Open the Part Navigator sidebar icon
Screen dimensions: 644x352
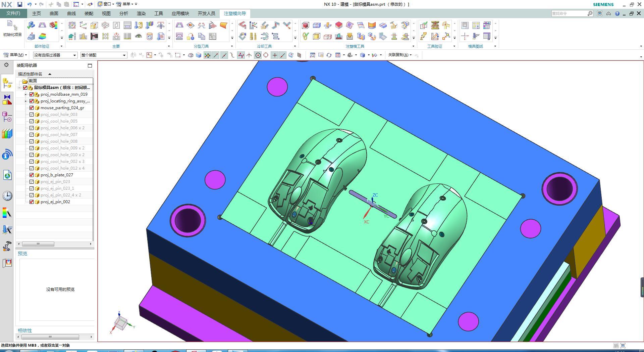coord(7,117)
